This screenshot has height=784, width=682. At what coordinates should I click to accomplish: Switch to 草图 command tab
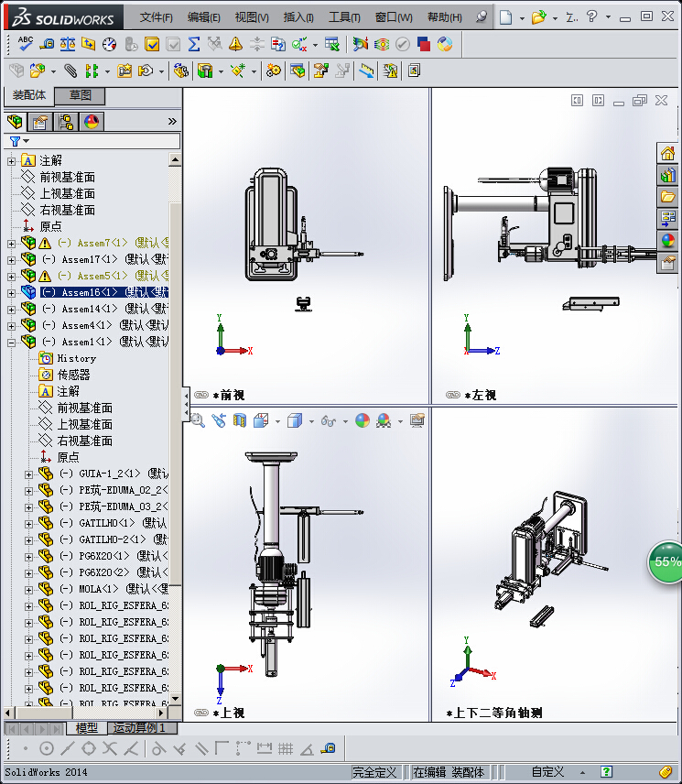[x=80, y=95]
